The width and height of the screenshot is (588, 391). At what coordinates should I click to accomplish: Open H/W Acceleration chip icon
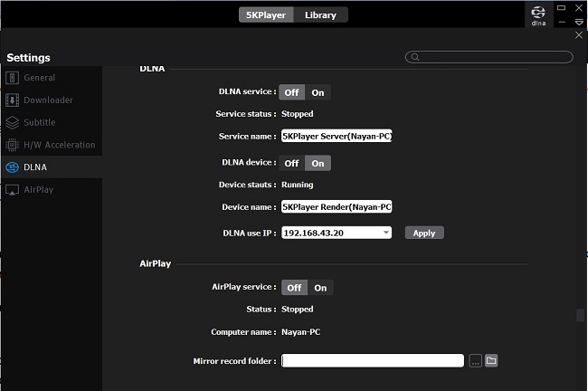12,145
